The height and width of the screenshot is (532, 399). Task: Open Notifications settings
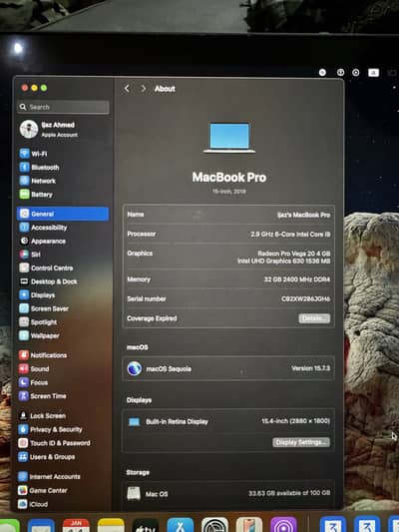point(43,355)
